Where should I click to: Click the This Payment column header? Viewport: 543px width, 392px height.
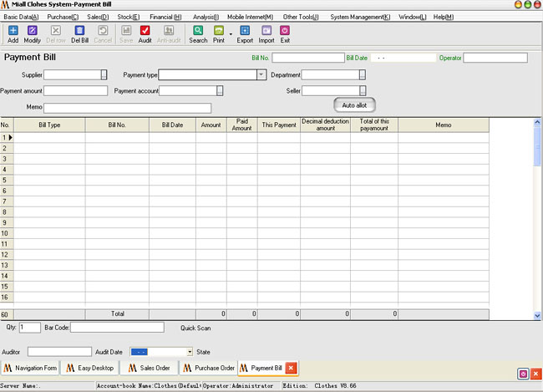tap(279, 125)
